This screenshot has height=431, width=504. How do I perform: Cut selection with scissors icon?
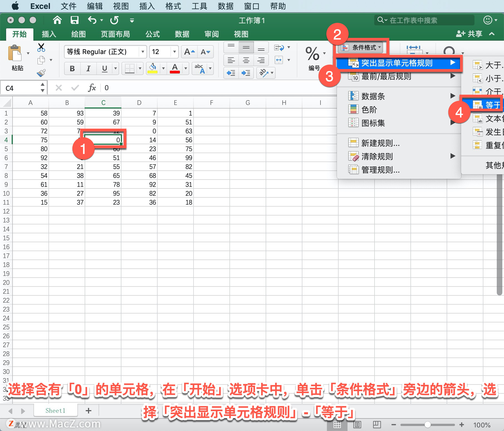(x=41, y=47)
